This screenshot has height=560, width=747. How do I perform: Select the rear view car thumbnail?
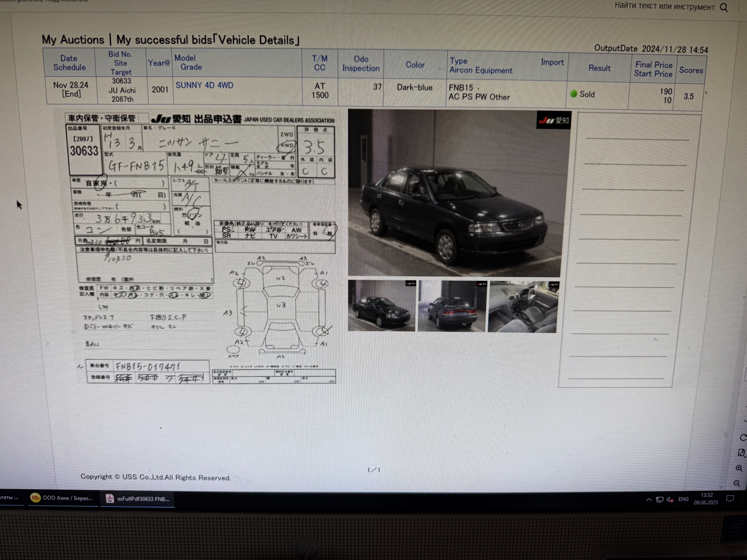[452, 306]
